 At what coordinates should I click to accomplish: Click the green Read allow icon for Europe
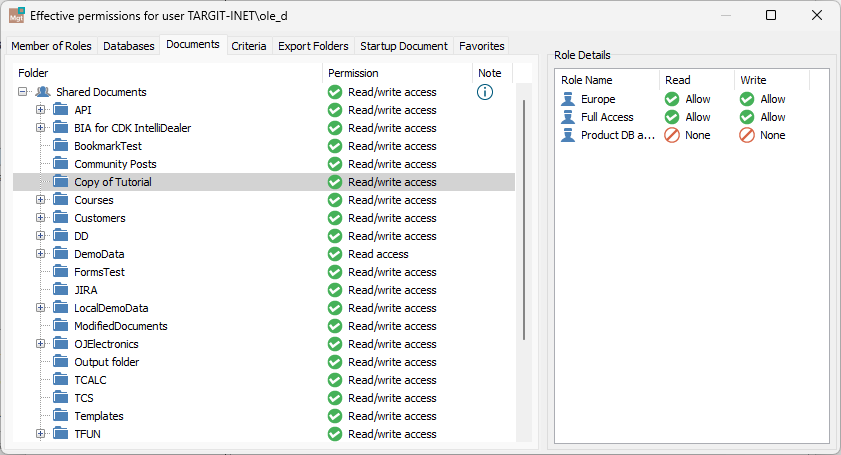pos(672,99)
